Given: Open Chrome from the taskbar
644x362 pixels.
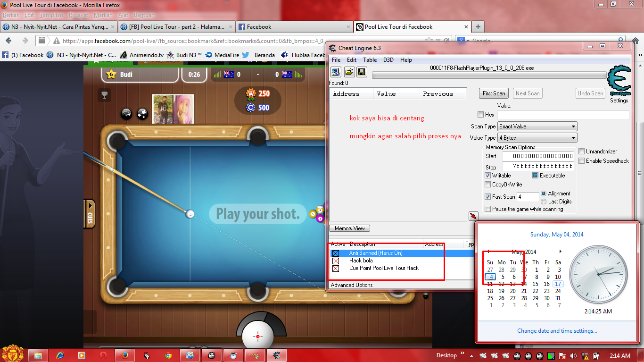Looking at the screenshot, I should [x=168, y=355].
